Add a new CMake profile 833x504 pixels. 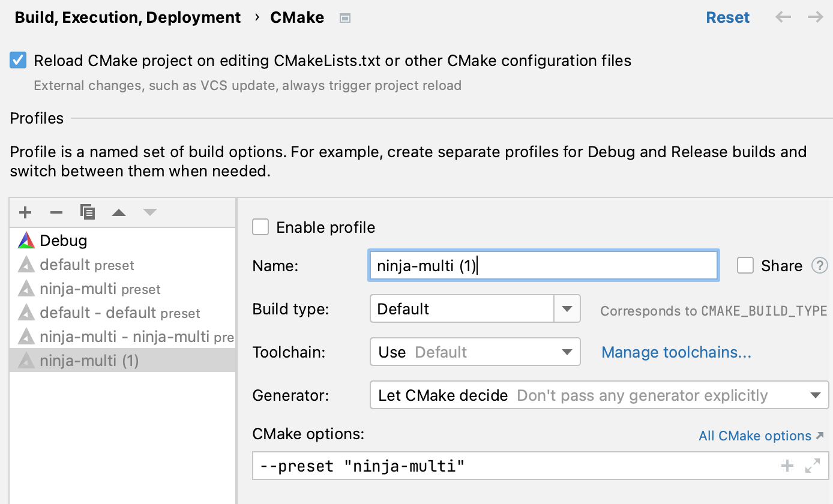[25, 212]
